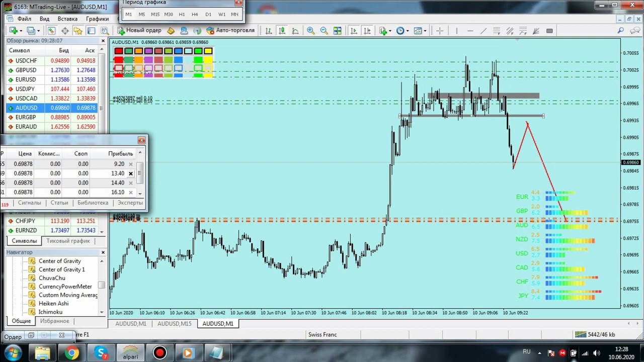Tile chart windows icon
This screenshot has width=644, height=362.
point(337,31)
